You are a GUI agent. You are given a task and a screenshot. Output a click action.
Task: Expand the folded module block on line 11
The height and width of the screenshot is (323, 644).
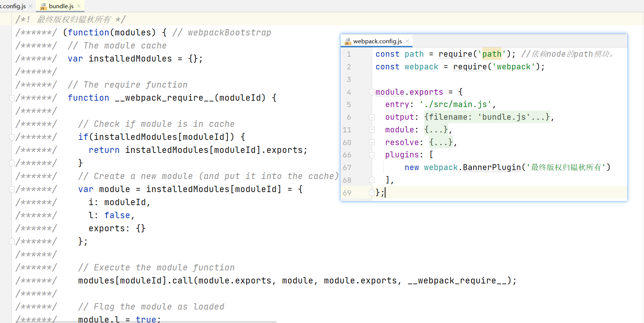[x=372, y=130]
